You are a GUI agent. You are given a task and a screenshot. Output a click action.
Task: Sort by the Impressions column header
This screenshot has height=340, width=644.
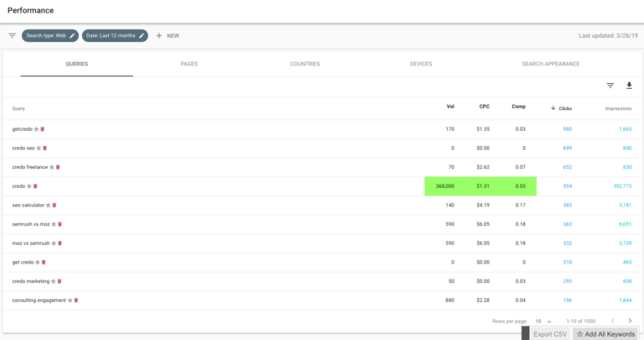pyautogui.click(x=618, y=108)
